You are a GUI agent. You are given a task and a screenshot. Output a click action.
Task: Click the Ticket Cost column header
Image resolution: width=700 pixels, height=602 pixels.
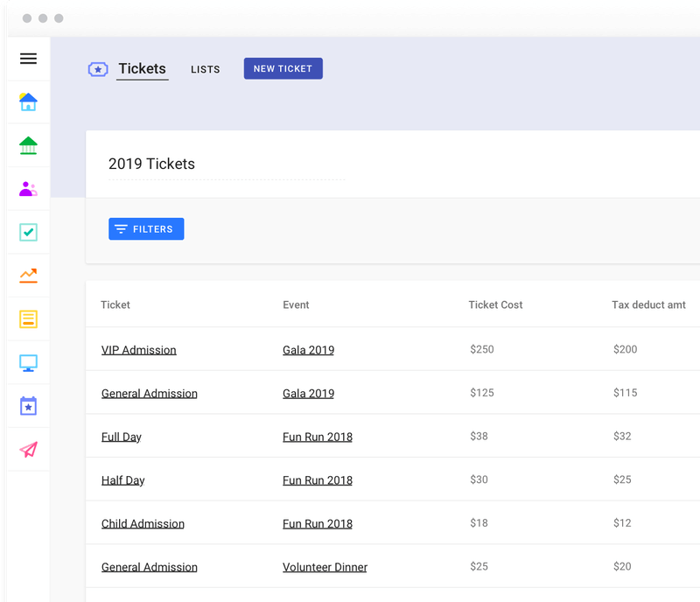point(495,304)
